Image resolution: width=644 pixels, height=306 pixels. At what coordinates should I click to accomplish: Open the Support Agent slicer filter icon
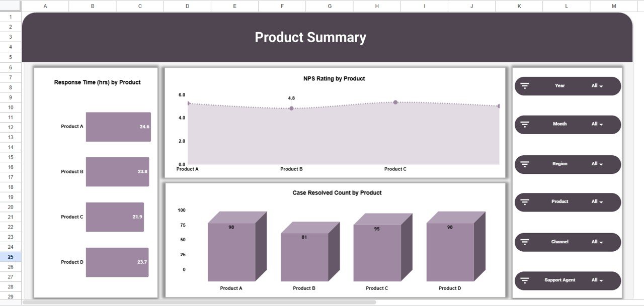(525, 280)
